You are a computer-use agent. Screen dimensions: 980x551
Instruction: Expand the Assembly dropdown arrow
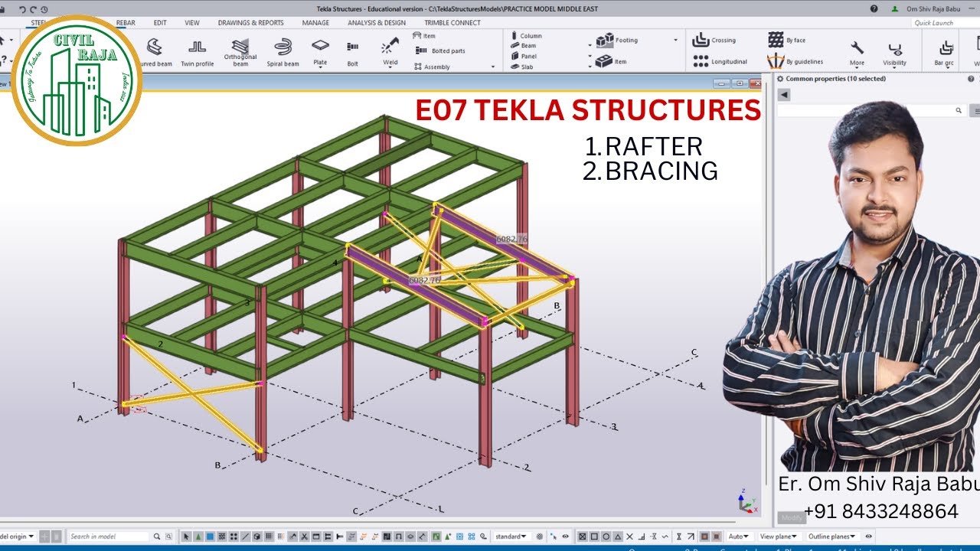[x=493, y=67]
